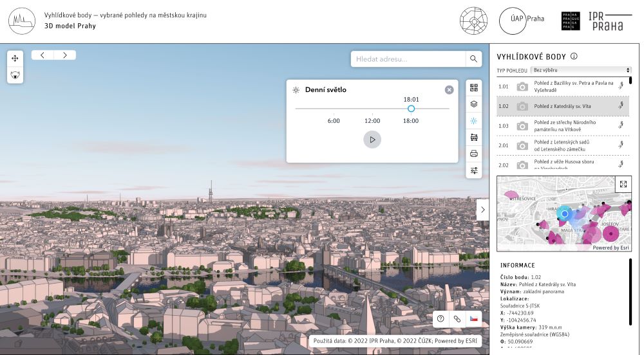Select viewpoint 1.01 Pohled z Baziliky
Screen dimensions: 644x355
point(562,86)
